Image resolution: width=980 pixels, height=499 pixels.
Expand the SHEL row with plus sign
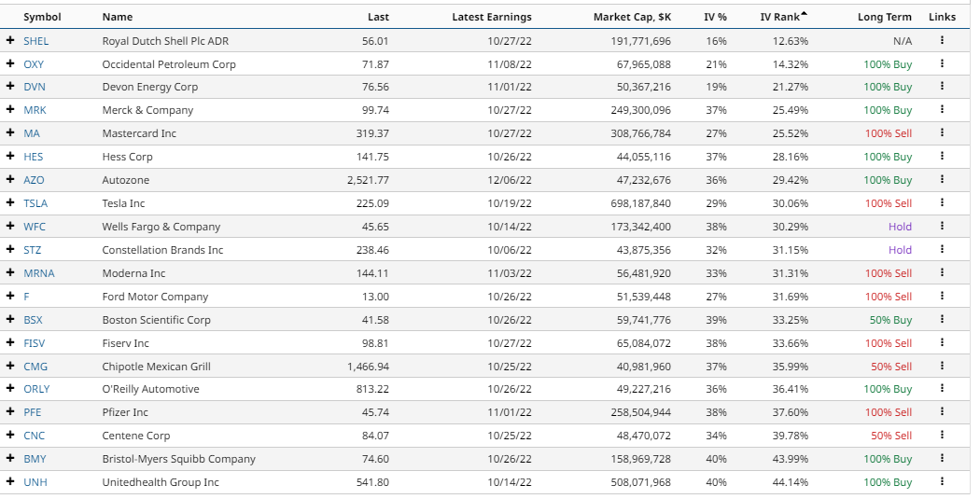click(x=10, y=41)
